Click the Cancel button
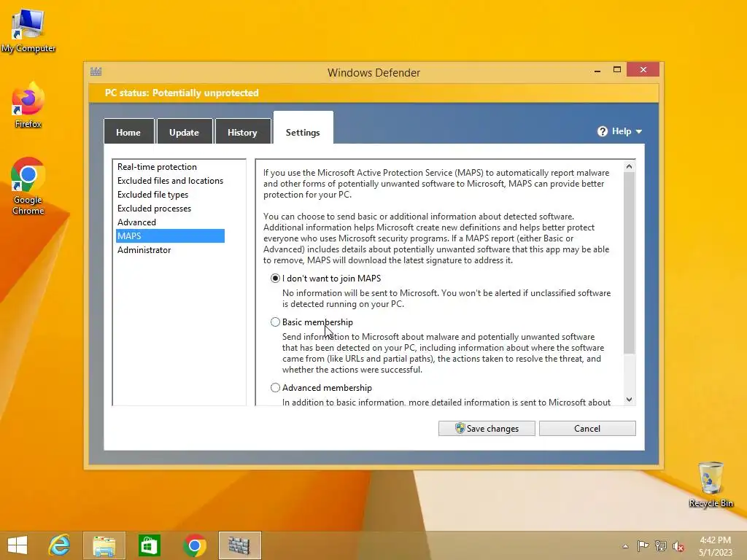The width and height of the screenshot is (747, 560). point(587,428)
